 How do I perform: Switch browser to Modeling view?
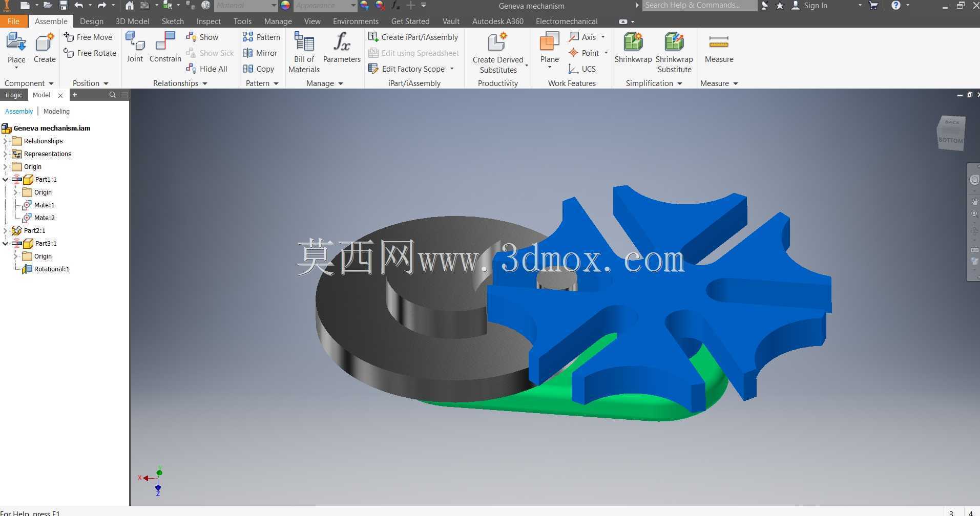(x=56, y=111)
